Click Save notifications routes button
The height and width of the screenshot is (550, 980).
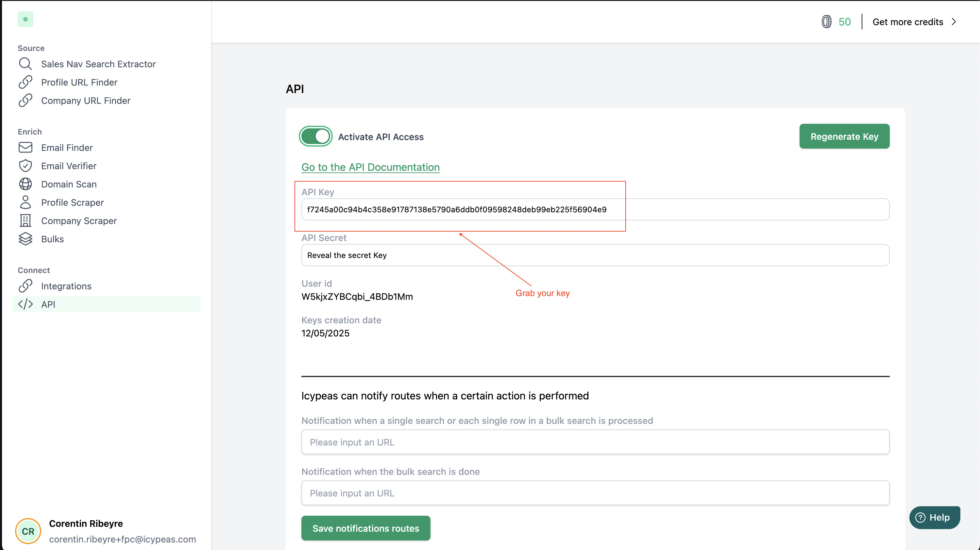(365, 528)
